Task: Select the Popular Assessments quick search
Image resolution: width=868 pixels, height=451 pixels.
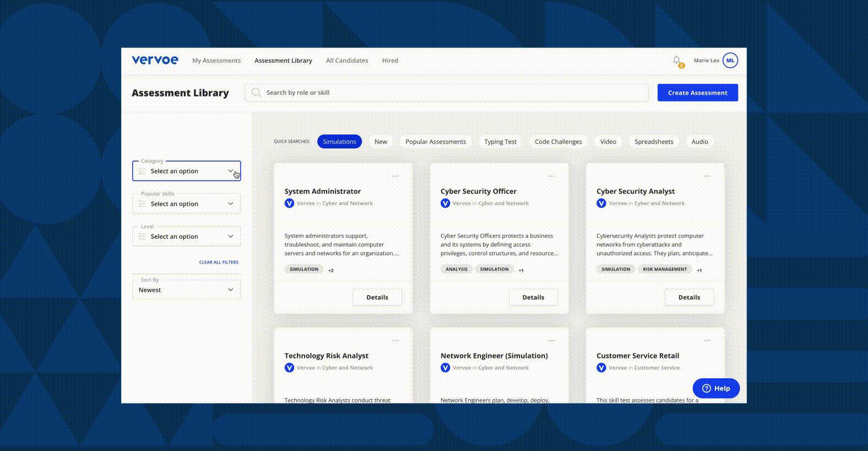Action: [x=436, y=142]
